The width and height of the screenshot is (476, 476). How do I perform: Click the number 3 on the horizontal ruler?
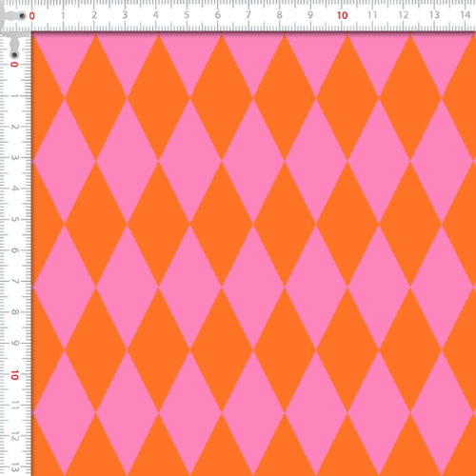point(125,15)
